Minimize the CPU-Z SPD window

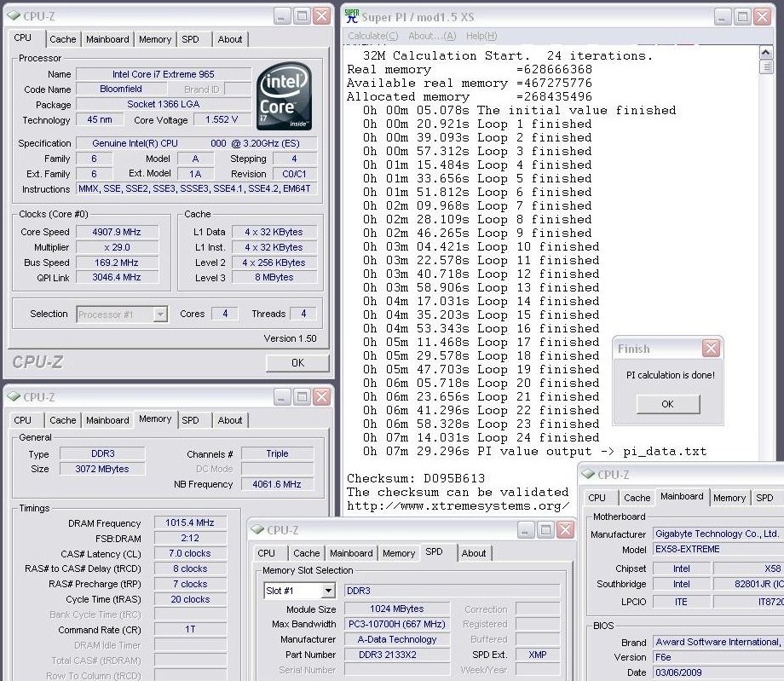(x=525, y=529)
